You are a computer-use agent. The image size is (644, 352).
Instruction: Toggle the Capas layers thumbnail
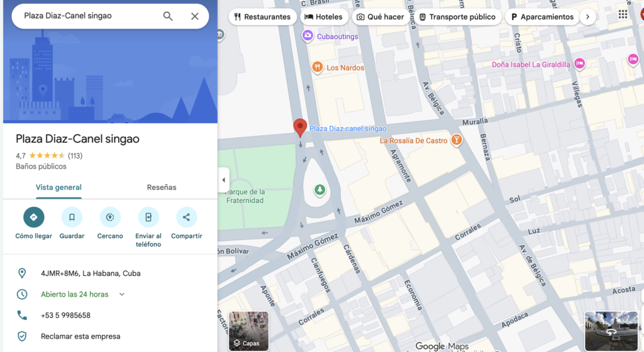click(248, 331)
